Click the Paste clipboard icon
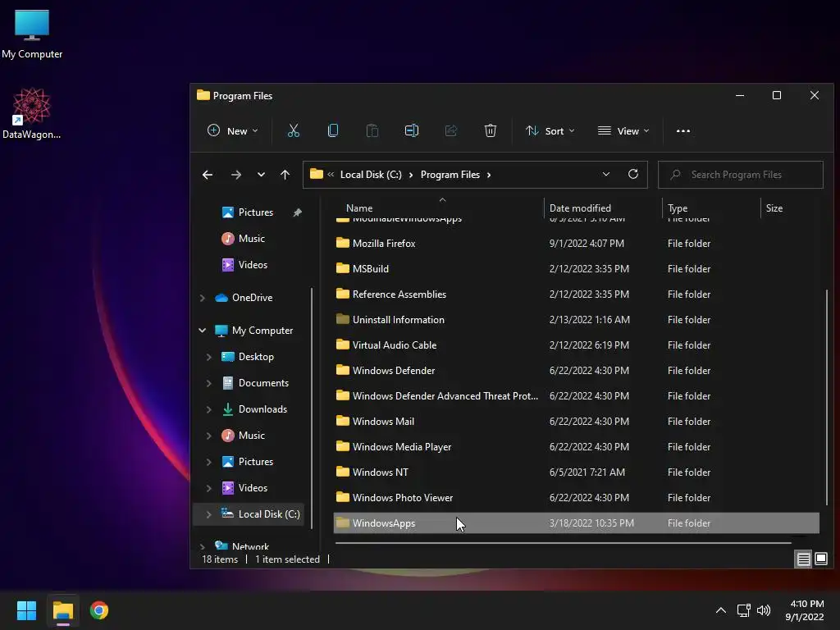Viewport: 840px width, 630px height. (x=372, y=130)
